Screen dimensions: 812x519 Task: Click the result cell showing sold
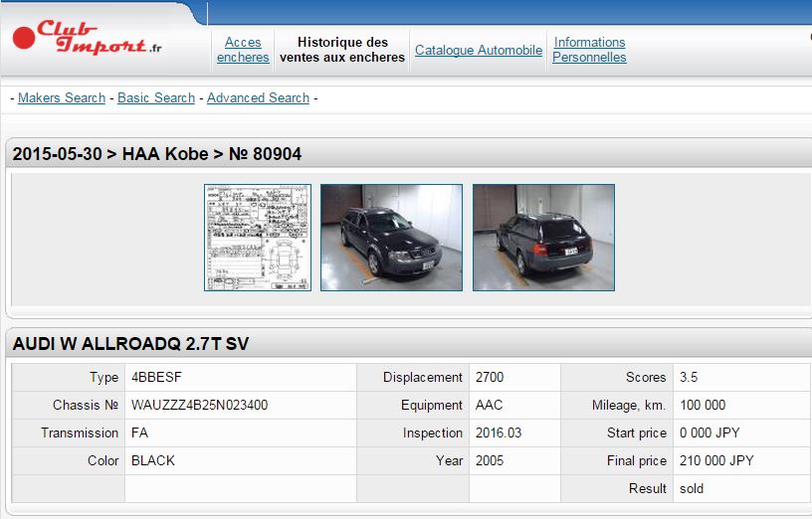pyautogui.click(x=691, y=489)
